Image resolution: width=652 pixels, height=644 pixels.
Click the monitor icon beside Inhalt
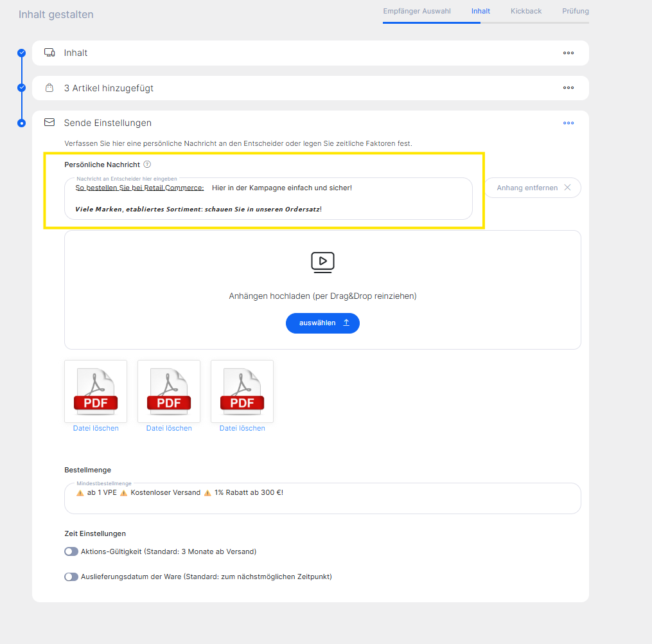(49, 53)
